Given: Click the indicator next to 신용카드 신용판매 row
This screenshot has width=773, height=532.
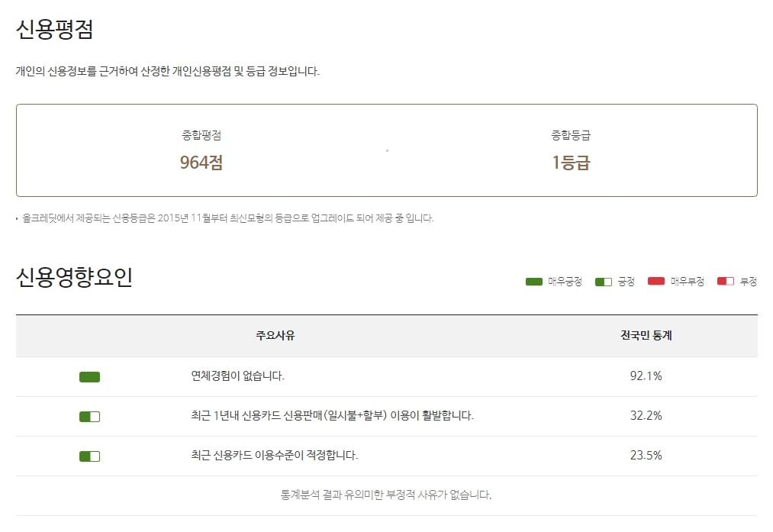Looking at the screenshot, I should tap(89, 416).
